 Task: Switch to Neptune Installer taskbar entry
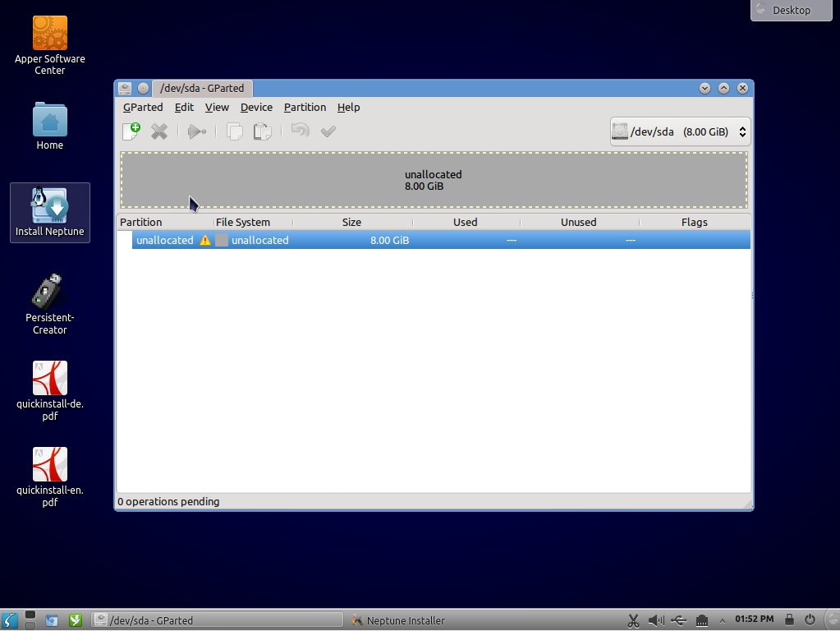pyautogui.click(x=398, y=620)
